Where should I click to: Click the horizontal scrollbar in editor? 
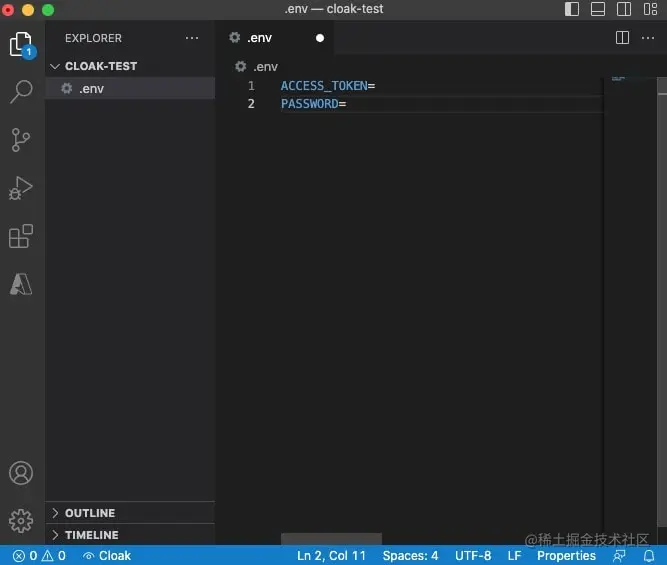coord(331,539)
